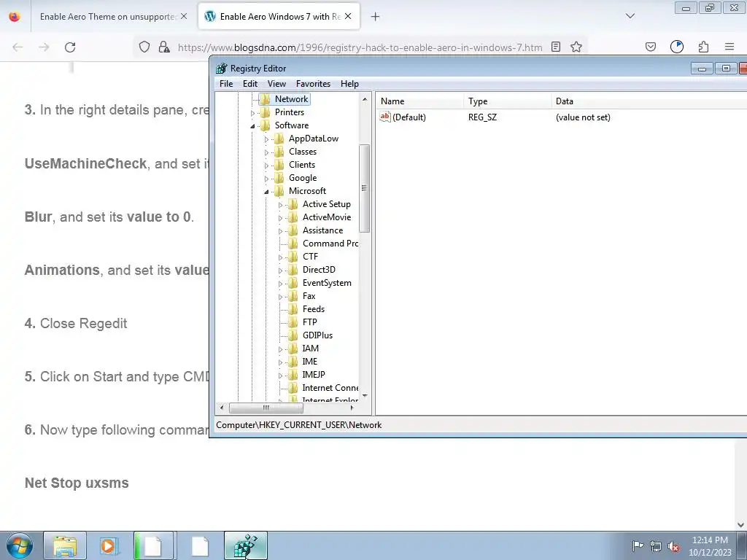The width and height of the screenshot is (747, 560).
Task: Click the Firefox address bar URL
Action: pyautogui.click(x=360, y=47)
